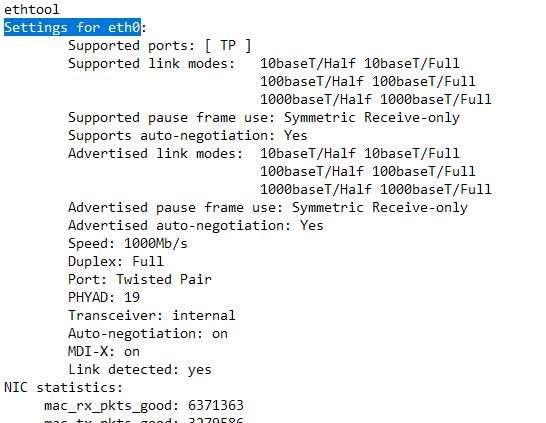546x423 pixels.
Task: Click the 'ethtool' heading line
Action: point(32,9)
